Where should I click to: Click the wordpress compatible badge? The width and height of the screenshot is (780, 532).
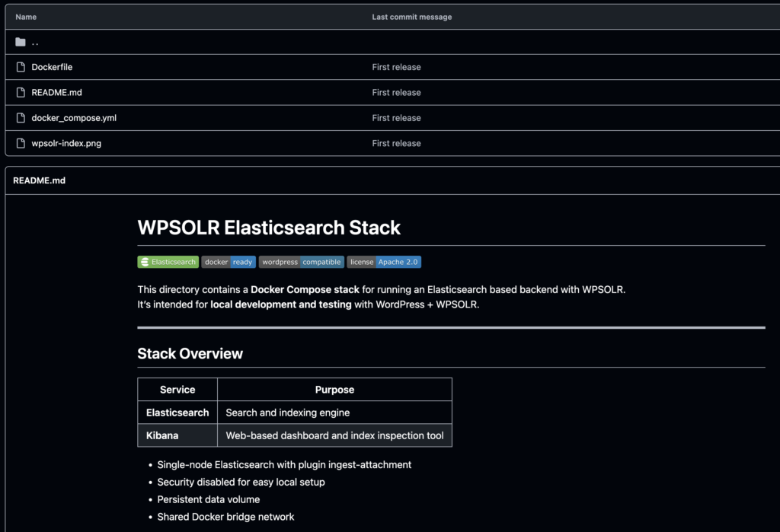coord(302,262)
